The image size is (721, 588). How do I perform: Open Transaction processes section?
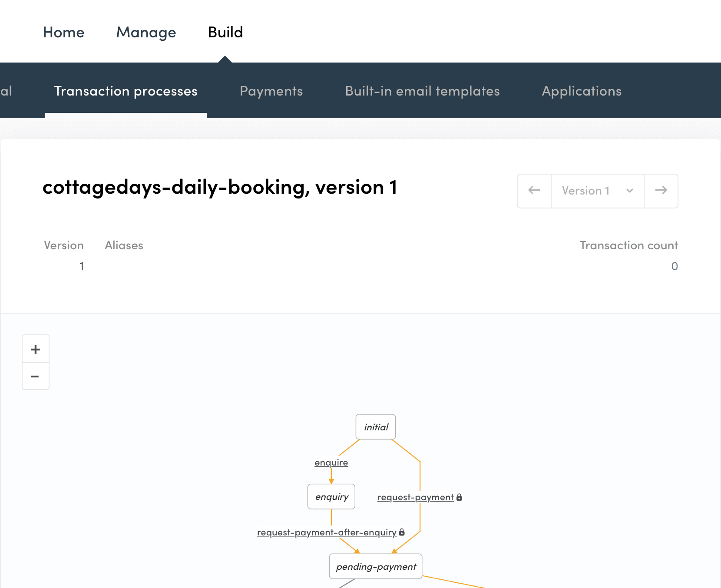(126, 91)
